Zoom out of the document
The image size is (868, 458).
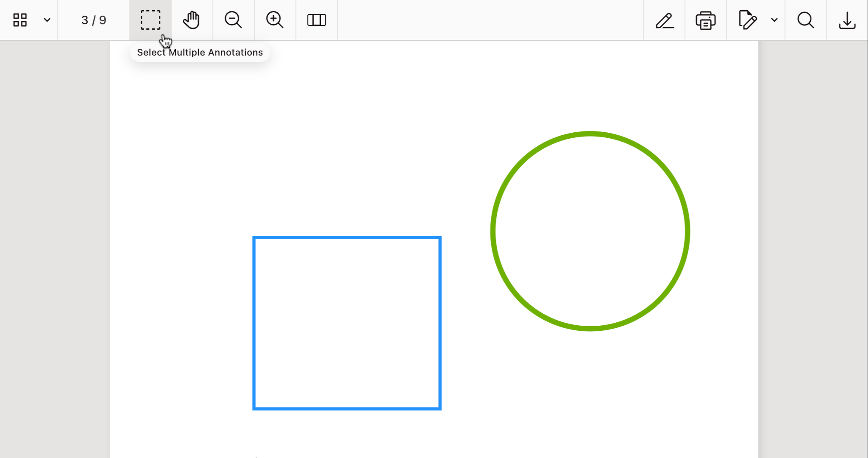[x=234, y=20]
